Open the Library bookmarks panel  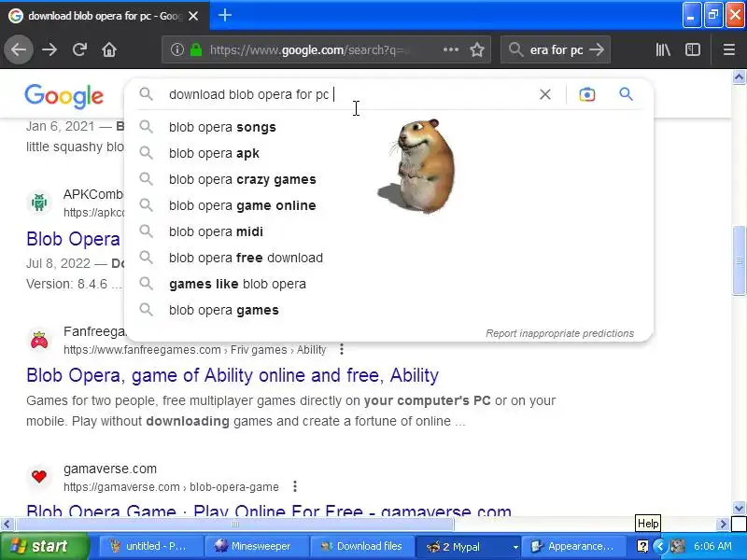(663, 49)
